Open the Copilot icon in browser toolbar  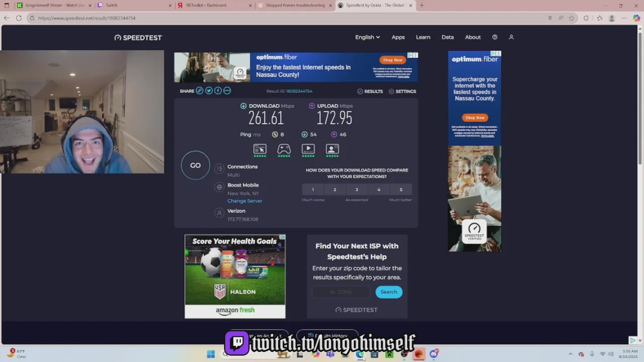click(636, 18)
